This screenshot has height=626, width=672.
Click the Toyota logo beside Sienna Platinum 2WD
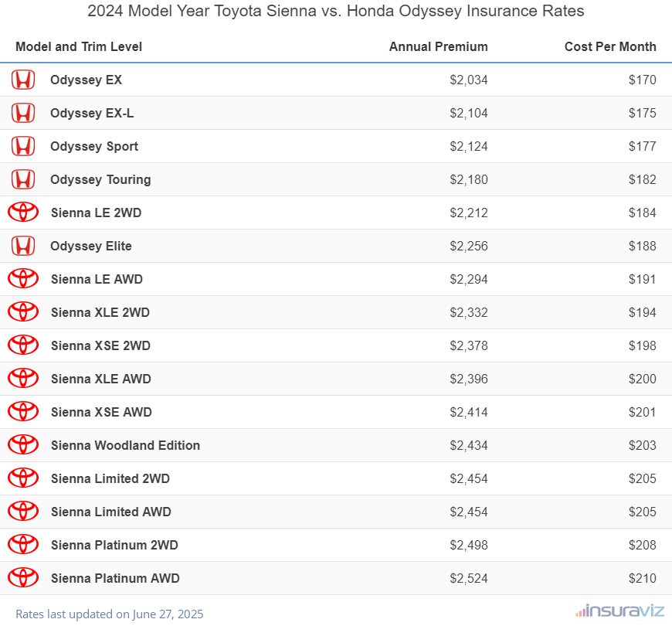click(23, 545)
